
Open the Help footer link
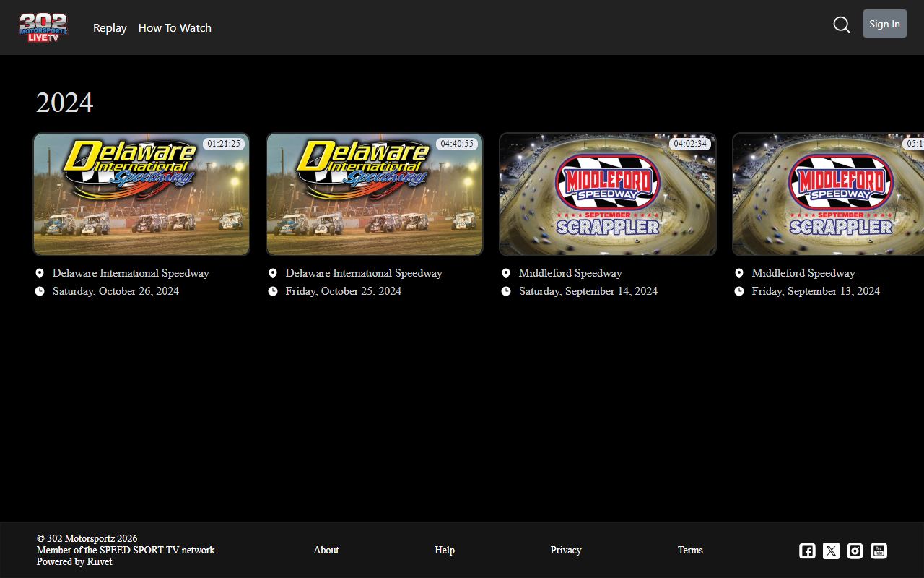[445, 550]
